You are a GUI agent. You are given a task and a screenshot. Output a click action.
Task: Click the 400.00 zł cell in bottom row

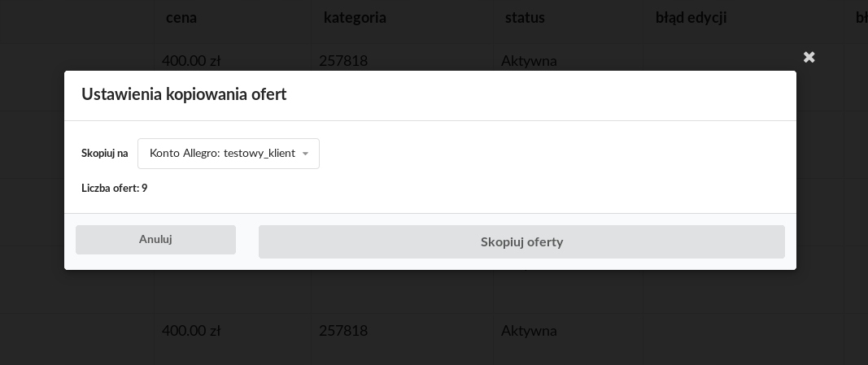coord(191,331)
